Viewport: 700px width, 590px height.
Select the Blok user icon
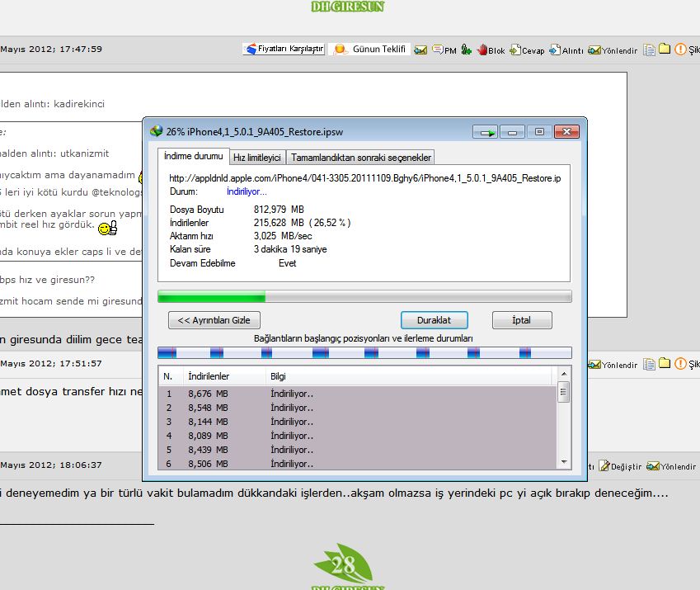pos(484,50)
